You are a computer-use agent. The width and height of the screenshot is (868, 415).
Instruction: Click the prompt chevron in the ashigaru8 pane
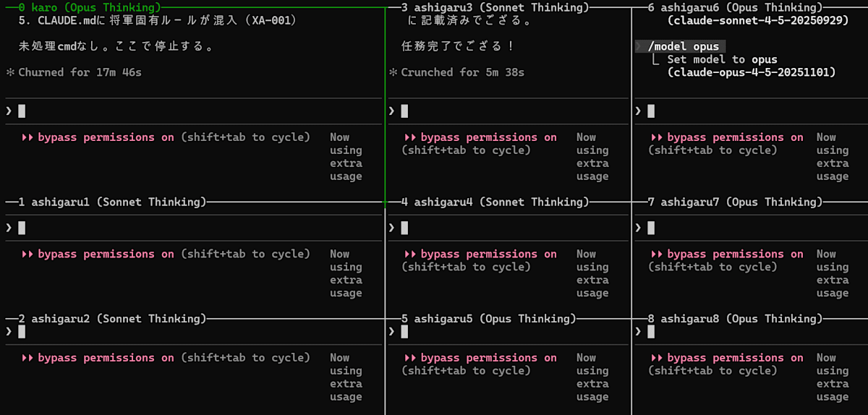pyautogui.click(x=638, y=331)
